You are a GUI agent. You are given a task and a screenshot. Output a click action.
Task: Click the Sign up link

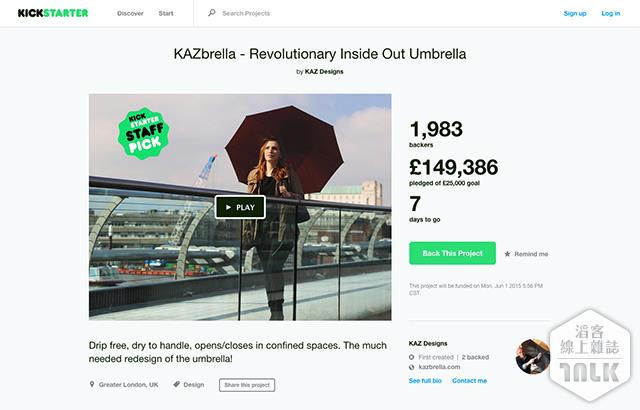pyautogui.click(x=575, y=13)
